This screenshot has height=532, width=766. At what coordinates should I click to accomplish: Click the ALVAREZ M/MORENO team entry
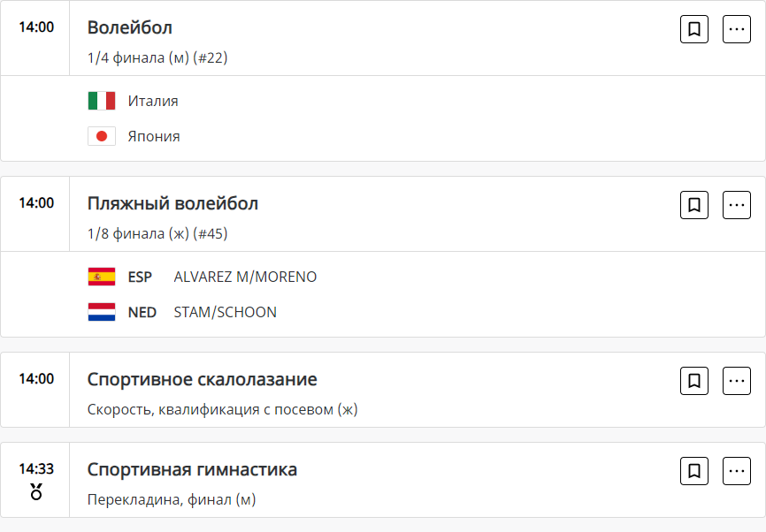click(x=245, y=277)
